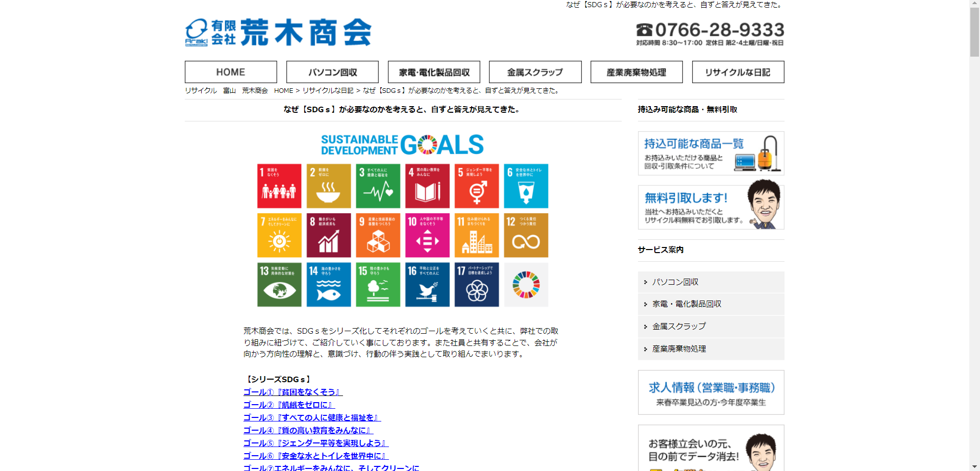Open the 求人情報(営業職・事務職) banner
The width and height of the screenshot is (980, 471).
pyautogui.click(x=711, y=392)
